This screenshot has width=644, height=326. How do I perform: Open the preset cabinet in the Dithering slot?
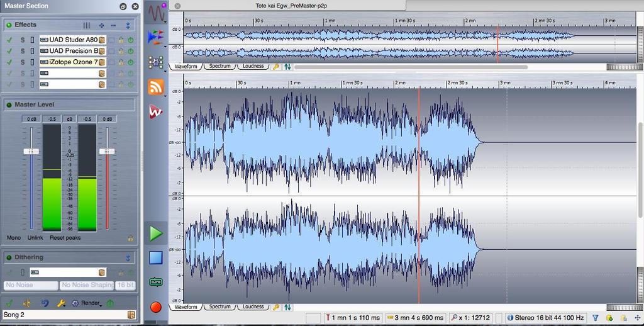pos(101,272)
